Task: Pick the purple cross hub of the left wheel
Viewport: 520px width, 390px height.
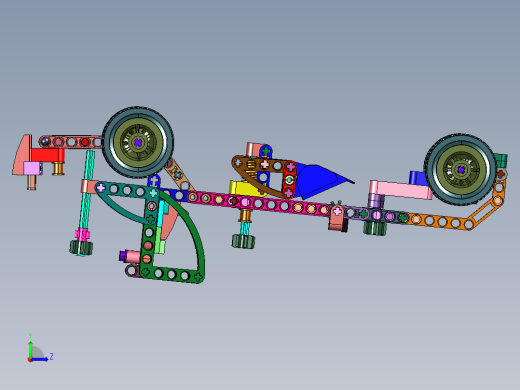Action: coord(138,143)
